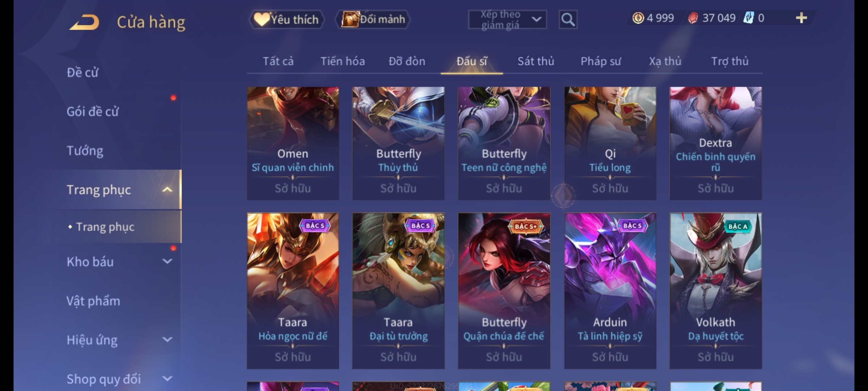Expand the Kho báu sidebar section
The image size is (868, 391).
click(x=167, y=261)
